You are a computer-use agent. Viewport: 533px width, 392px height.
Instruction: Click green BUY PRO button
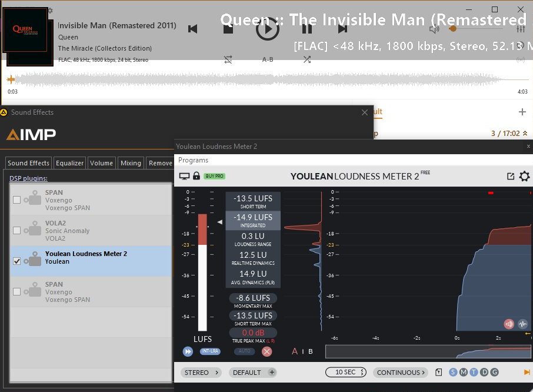214,176
